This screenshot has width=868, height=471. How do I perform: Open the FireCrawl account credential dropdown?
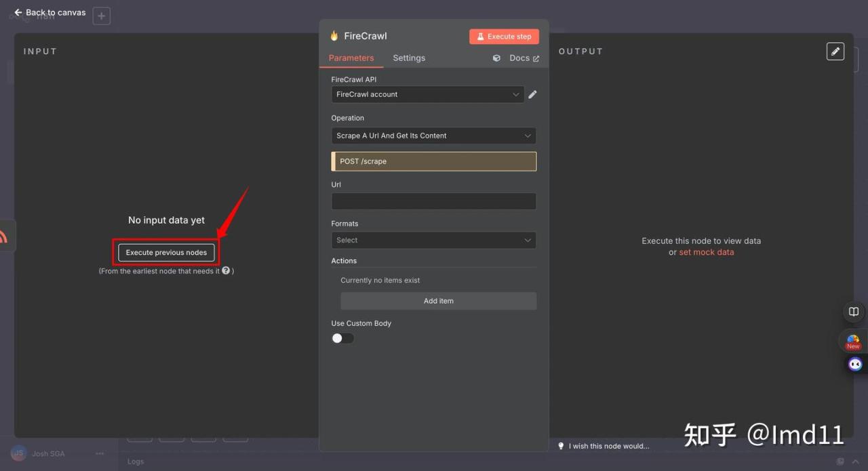(x=427, y=95)
